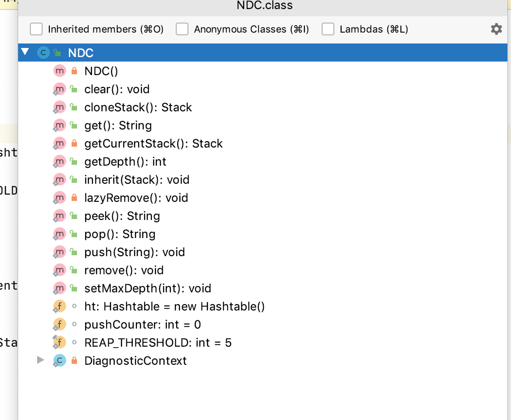This screenshot has width=511, height=420.
Task: Select the setMaxDepth(int) method entry
Action: coord(148,288)
